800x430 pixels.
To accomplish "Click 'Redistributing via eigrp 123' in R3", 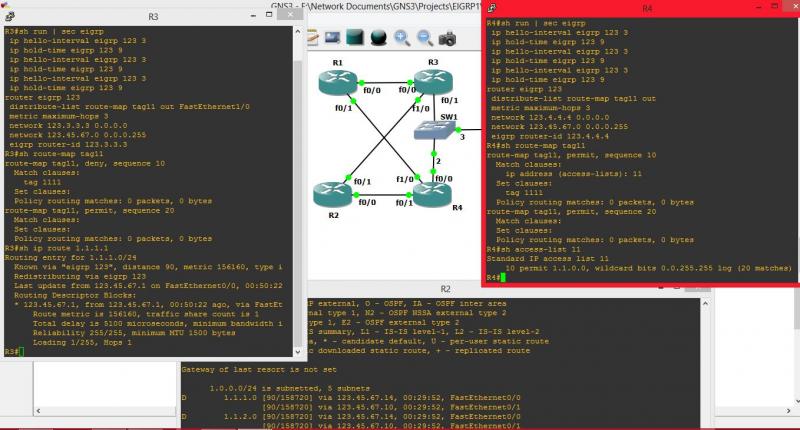I will point(80,276).
